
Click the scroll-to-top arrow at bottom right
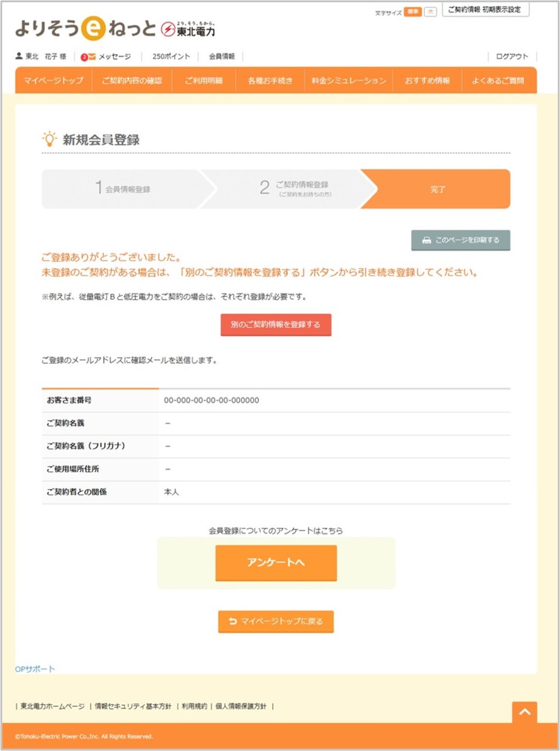coord(524,712)
